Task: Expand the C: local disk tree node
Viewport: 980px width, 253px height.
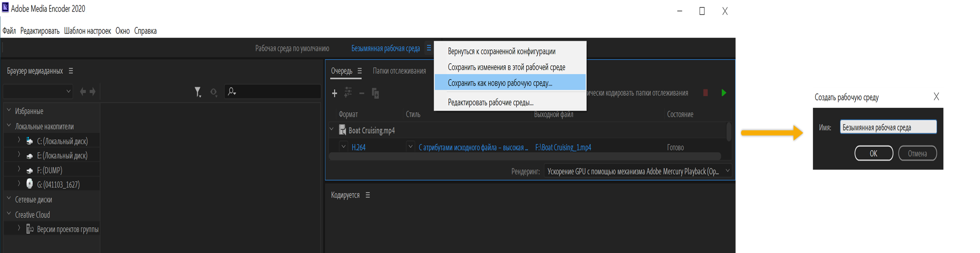Action: tap(19, 140)
